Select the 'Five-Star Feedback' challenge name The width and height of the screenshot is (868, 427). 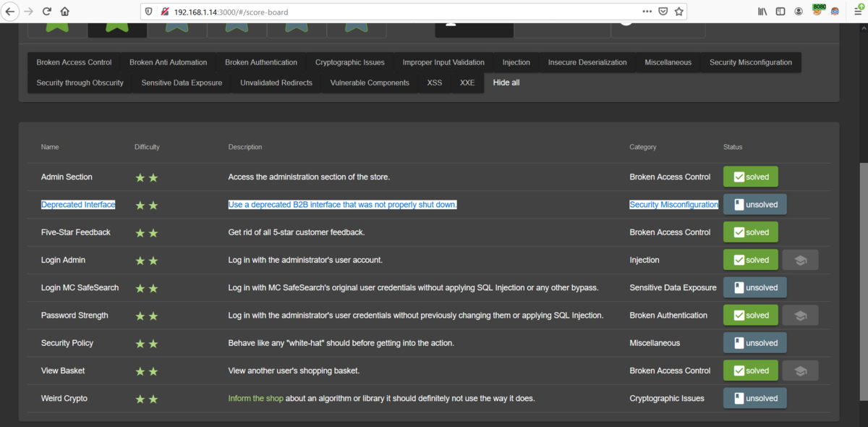click(x=76, y=232)
